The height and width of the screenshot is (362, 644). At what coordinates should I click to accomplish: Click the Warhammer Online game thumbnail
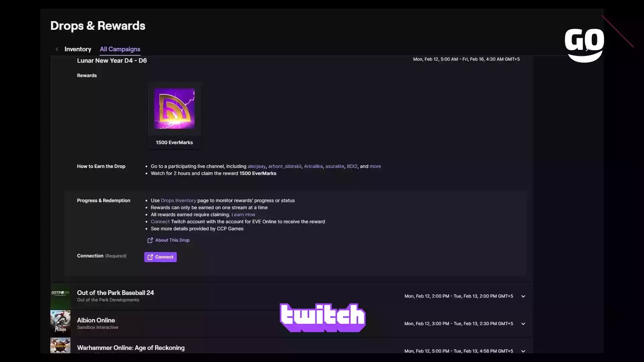point(60,346)
